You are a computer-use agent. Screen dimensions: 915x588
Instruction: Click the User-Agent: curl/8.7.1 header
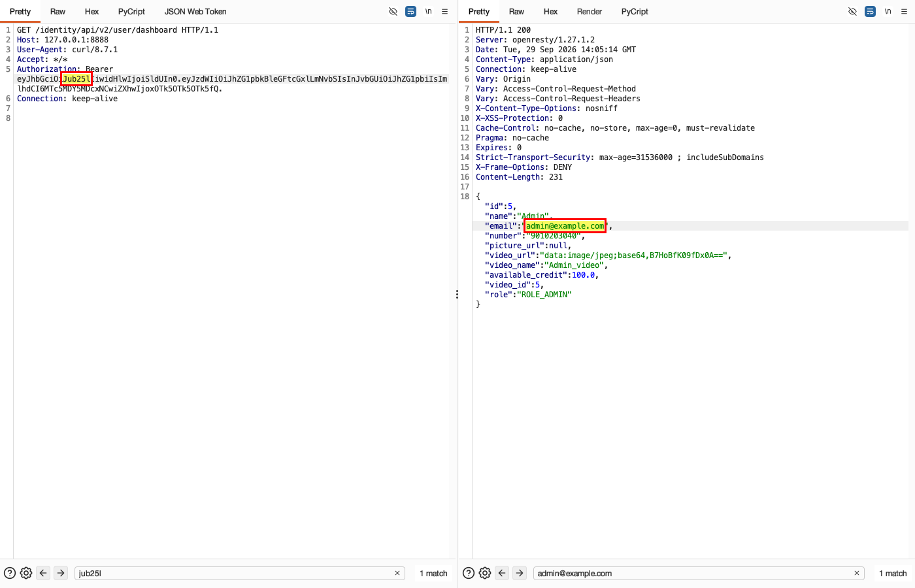[67, 50]
